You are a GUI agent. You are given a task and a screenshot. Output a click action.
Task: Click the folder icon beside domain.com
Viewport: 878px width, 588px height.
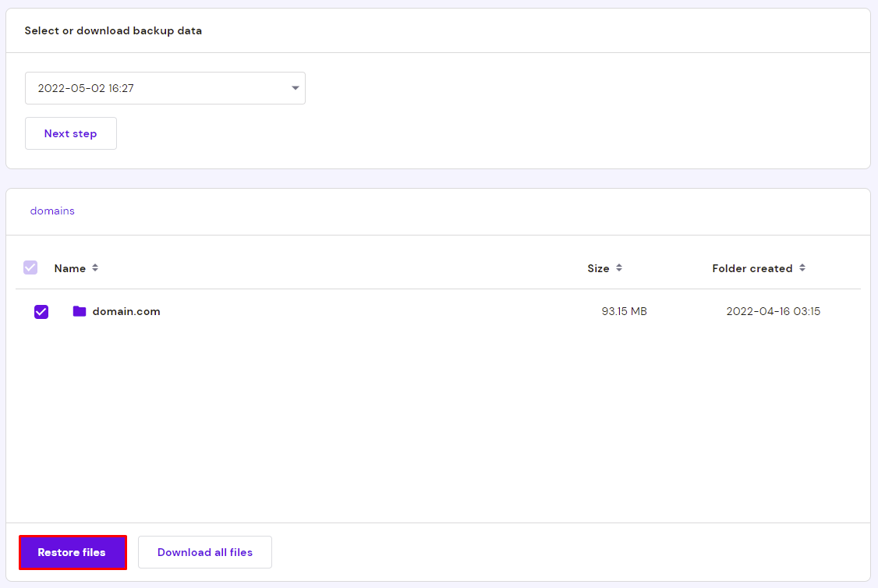coord(79,311)
